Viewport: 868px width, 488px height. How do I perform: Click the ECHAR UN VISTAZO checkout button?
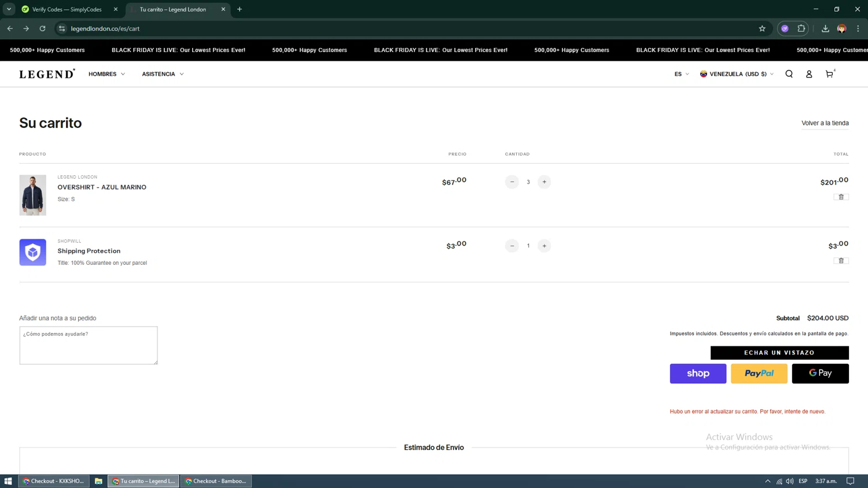(x=779, y=353)
